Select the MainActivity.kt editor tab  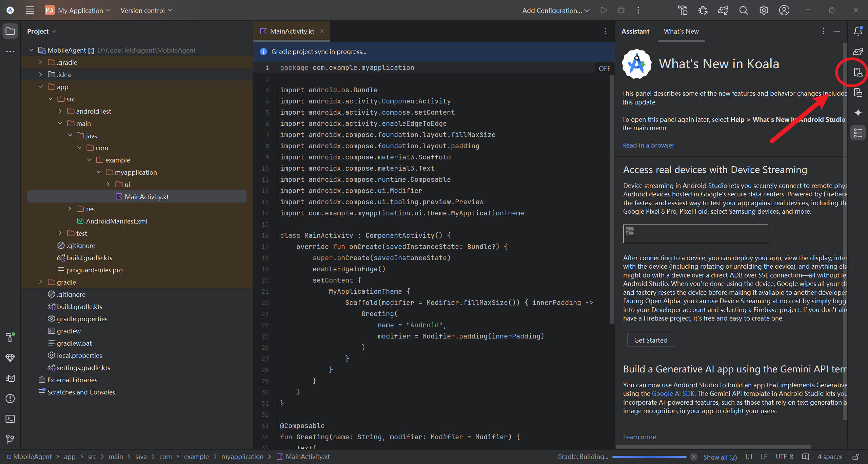[x=292, y=31]
